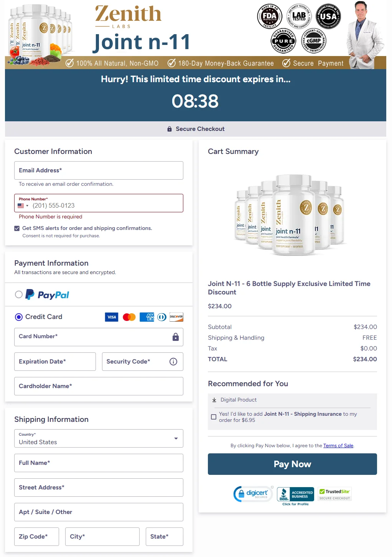Click the FDA Inspected Facility badge
Image resolution: width=392 pixels, height=557 pixels.
(270, 17)
